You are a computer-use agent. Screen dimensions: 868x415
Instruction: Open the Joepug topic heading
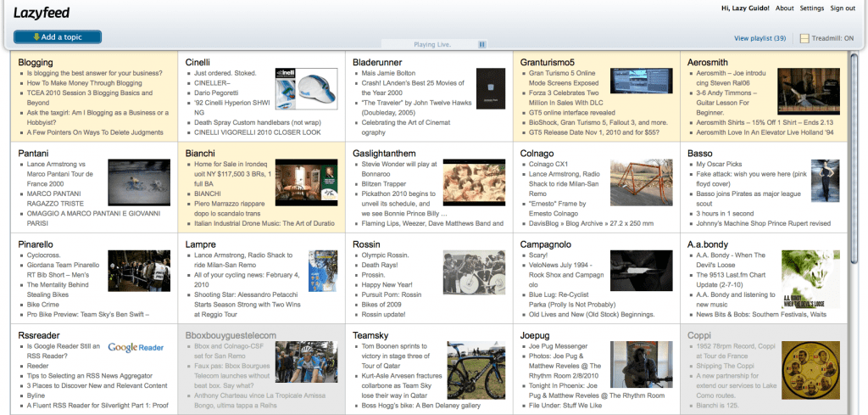(534, 335)
